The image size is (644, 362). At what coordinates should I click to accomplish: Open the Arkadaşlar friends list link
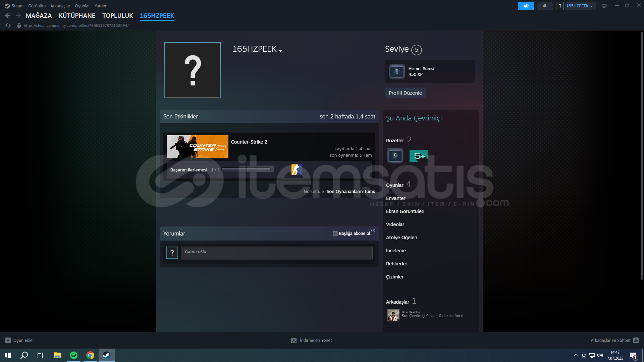pyautogui.click(x=397, y=302)
